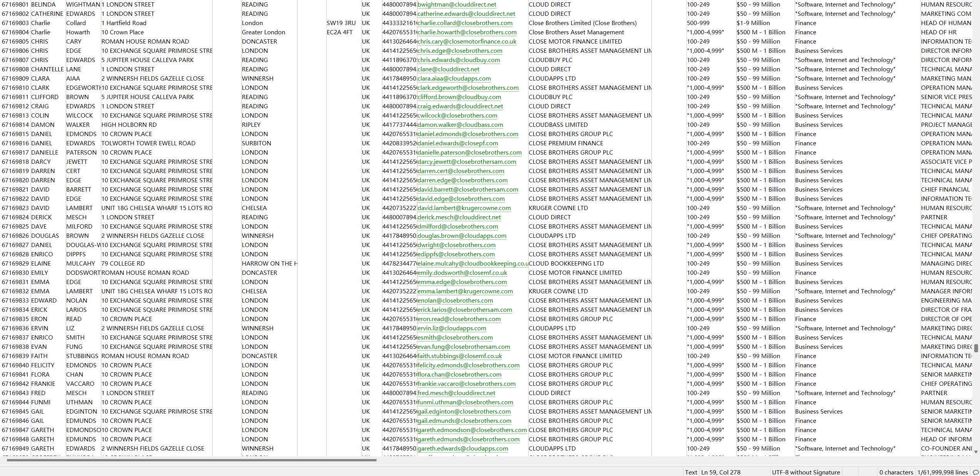Open the gareth.edwards@cloudapps.com link
Screen dimensions: 980x476
coord(462,449)
